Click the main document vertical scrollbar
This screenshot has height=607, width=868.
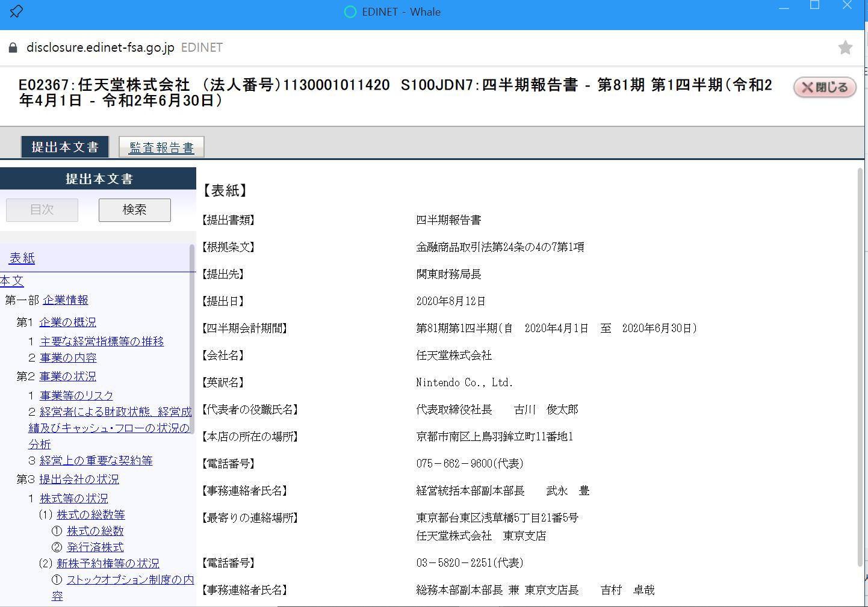point(860,368)
